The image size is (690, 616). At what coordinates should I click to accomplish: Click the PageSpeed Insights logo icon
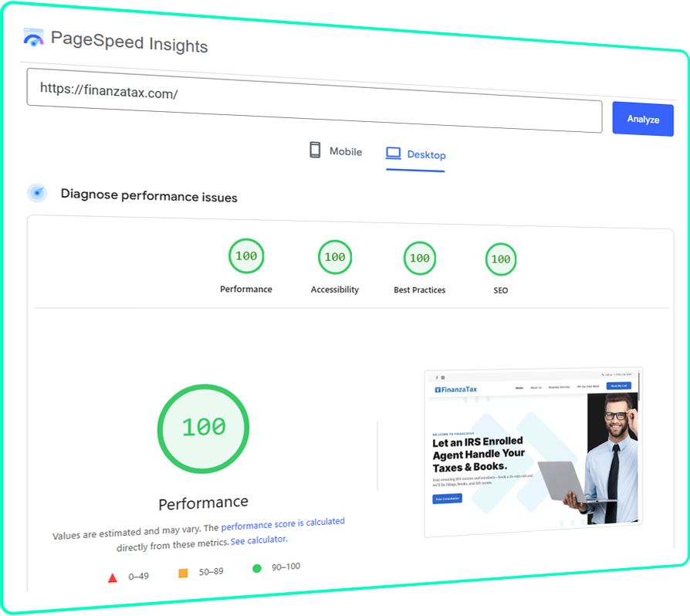(33, 37)
